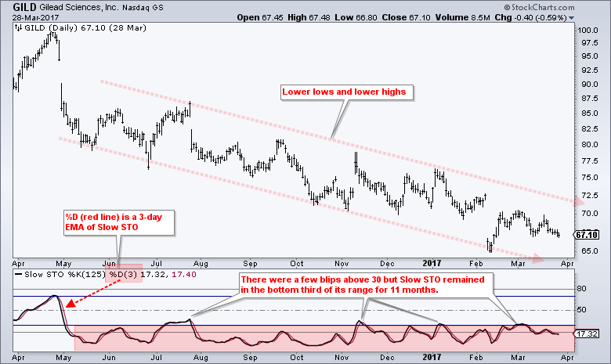Click the 75.0 price axis label

590,178
